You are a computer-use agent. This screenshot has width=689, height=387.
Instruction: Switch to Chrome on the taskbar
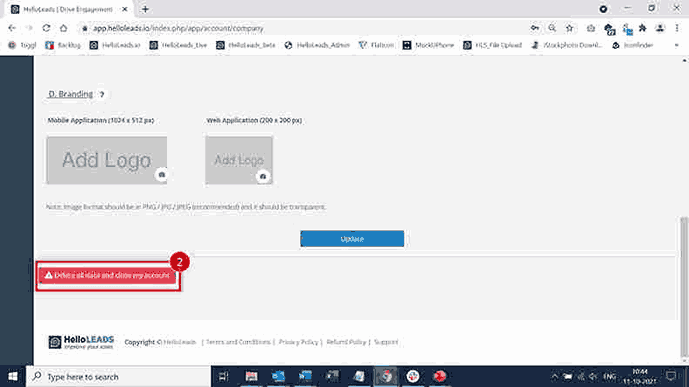tap(386, 376)
